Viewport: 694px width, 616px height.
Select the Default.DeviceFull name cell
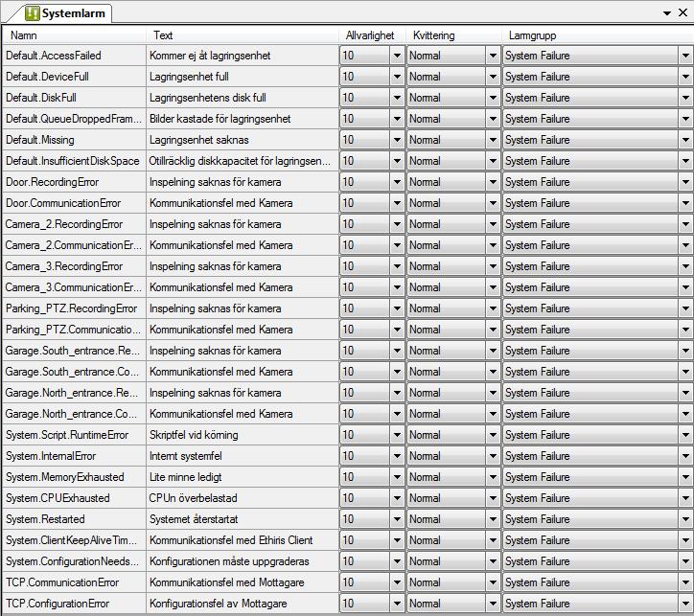pos(74,77)
